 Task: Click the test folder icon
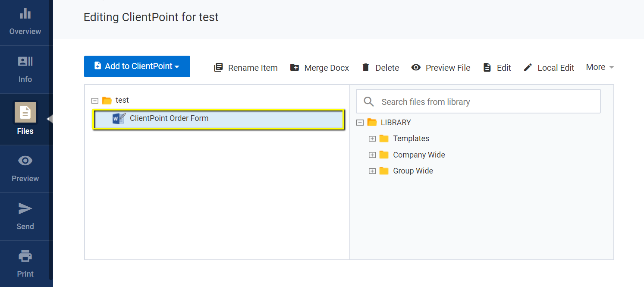pyautogui.click(x=107, y=101)
